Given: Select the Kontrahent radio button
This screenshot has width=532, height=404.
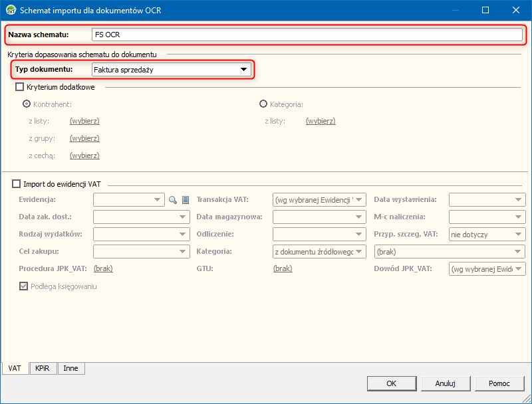Looking at the screenshot, I should click(27, 104).
